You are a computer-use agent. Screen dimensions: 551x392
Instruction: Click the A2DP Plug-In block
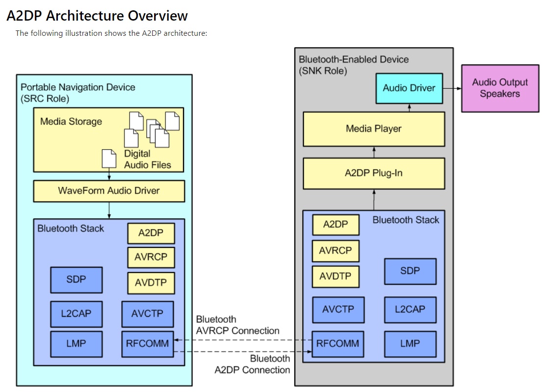(x=373, y=174)
